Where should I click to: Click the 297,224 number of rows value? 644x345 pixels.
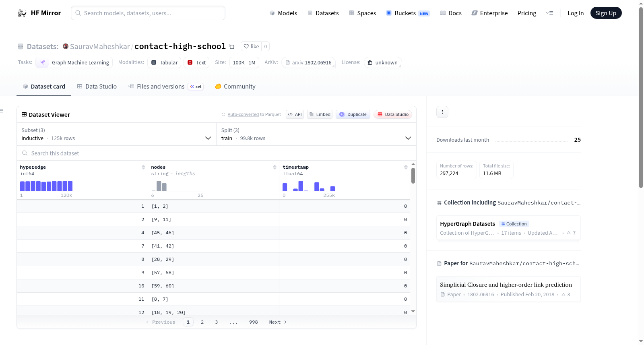[449, 174]
